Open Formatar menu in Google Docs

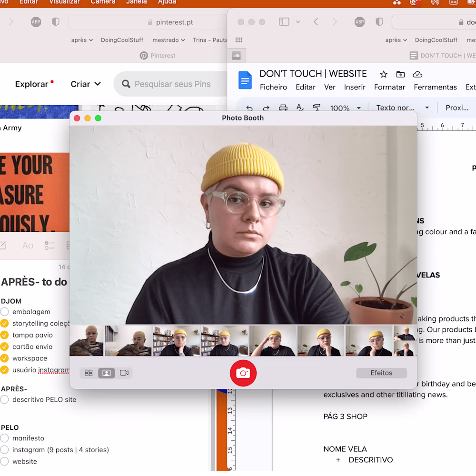click(389, 87)
